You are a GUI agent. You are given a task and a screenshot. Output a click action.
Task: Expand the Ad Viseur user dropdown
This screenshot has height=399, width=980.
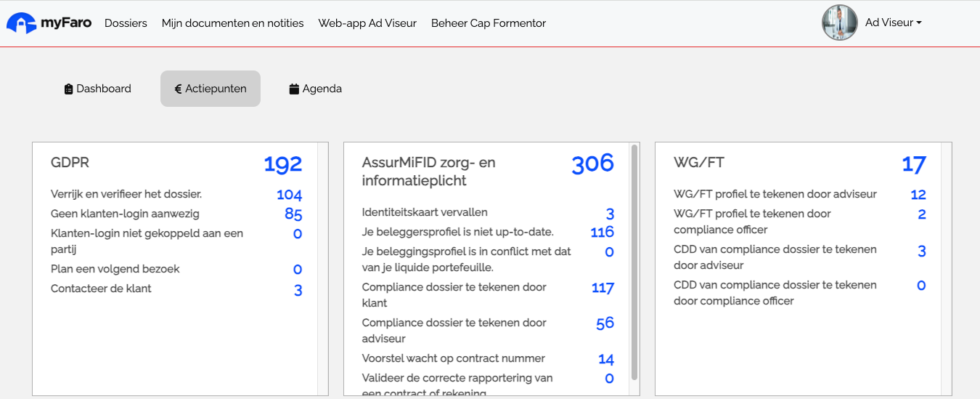tap(893, 23)
